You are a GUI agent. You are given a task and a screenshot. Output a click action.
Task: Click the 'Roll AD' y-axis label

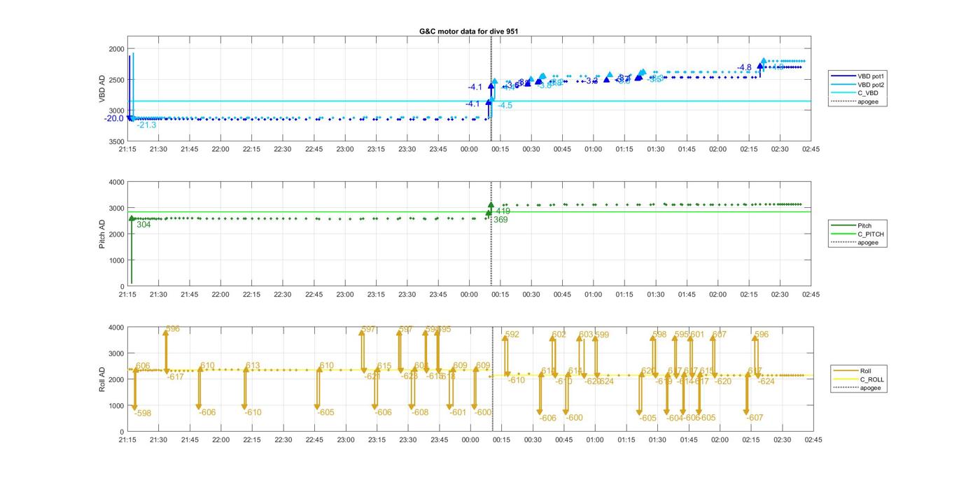(x=102, y=379)
